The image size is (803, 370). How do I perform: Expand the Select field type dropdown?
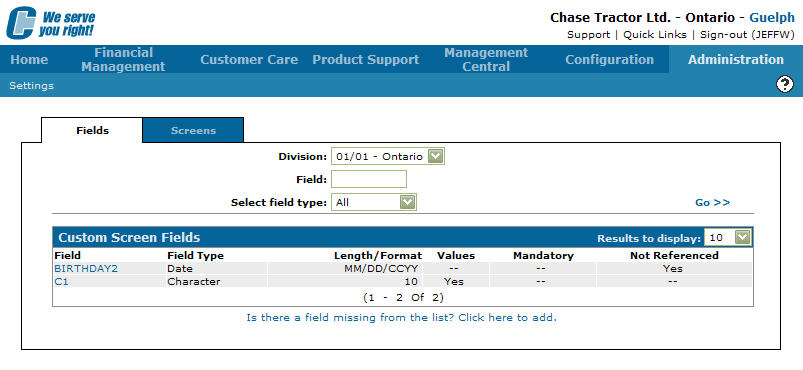point(407,202)
